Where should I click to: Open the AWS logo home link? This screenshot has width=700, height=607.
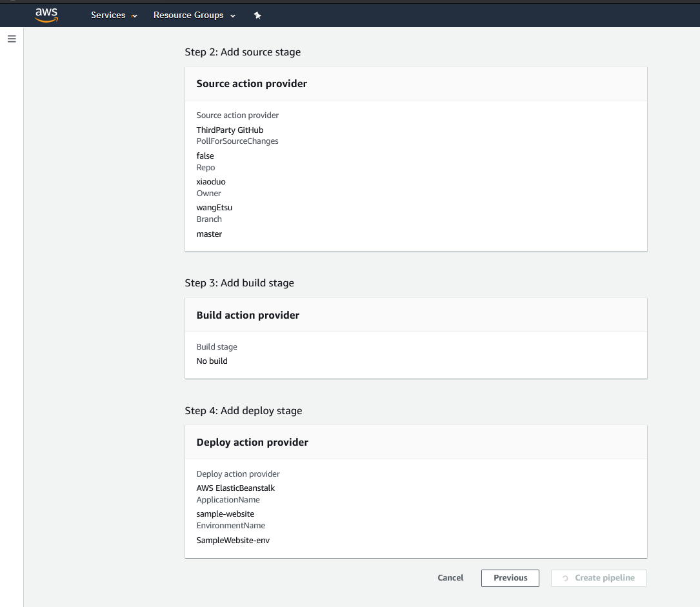[x=46, y=15]
